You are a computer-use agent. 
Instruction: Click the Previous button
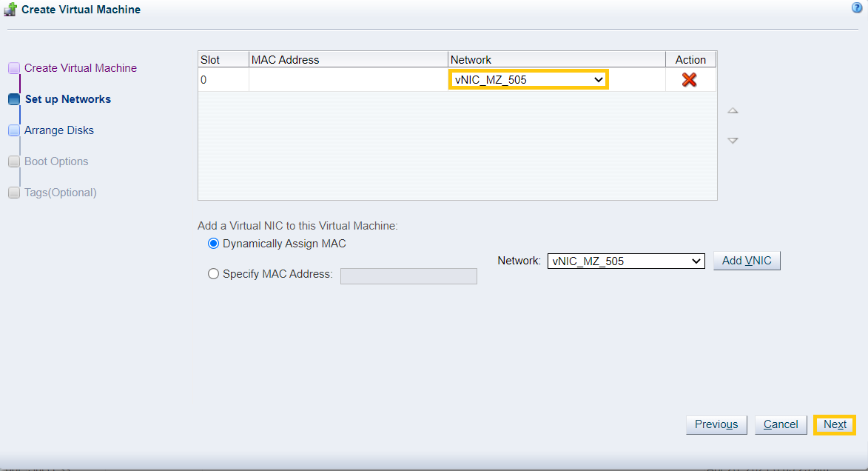pyautogui.click(x=716, y=424)
